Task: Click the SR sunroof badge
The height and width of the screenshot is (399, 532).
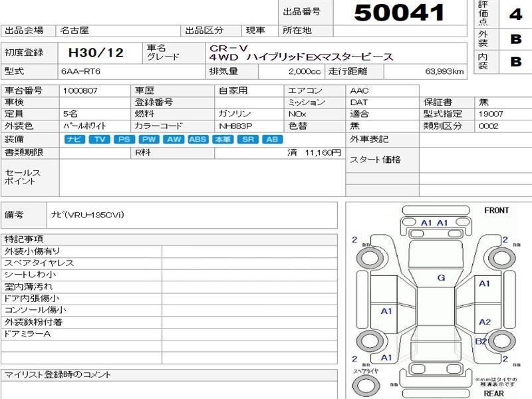Action: (247, 139)
